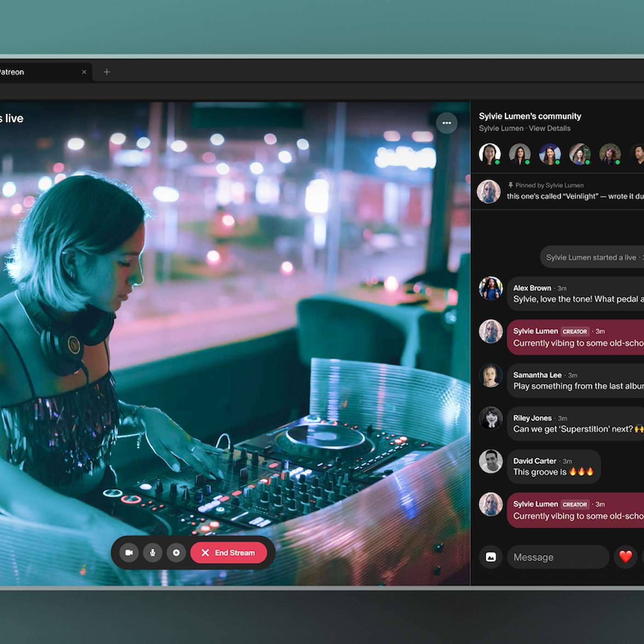Open a new browser tab
The height and width of the screenshot is (644, 644).
[x=107, y=72]
